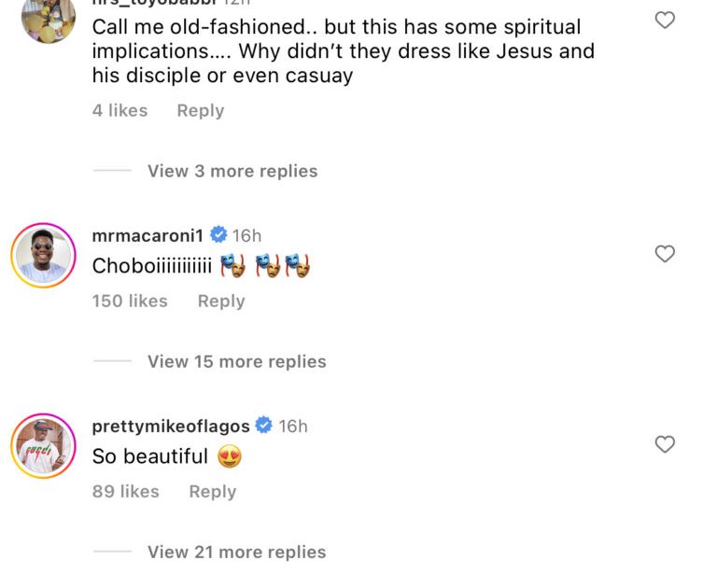This screenshot has width=717, height=588.
Task: Open prettymikeoflagos's profile picture
Action: tap(43, 445)
